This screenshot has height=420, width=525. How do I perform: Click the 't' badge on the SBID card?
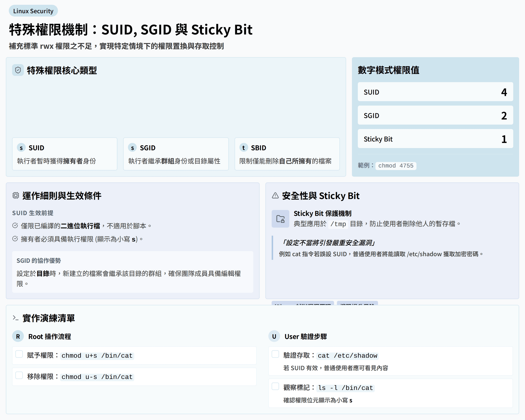[244, 147]
